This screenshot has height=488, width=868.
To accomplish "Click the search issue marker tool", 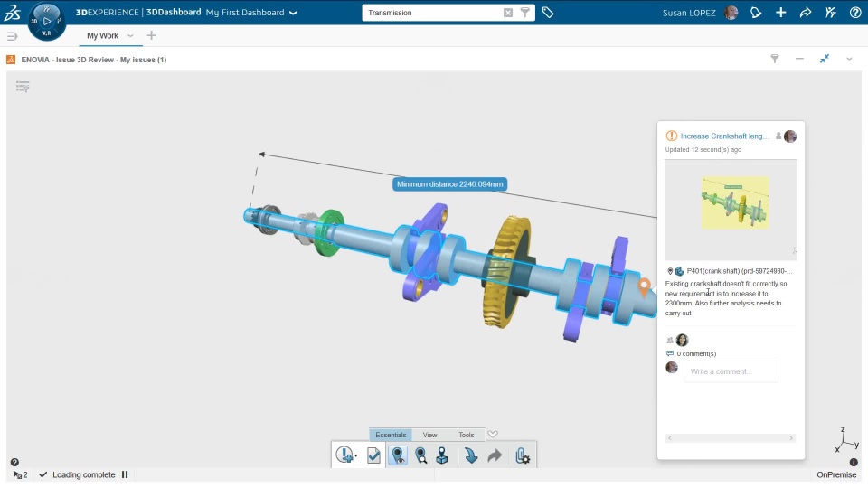I will point(420,455).
